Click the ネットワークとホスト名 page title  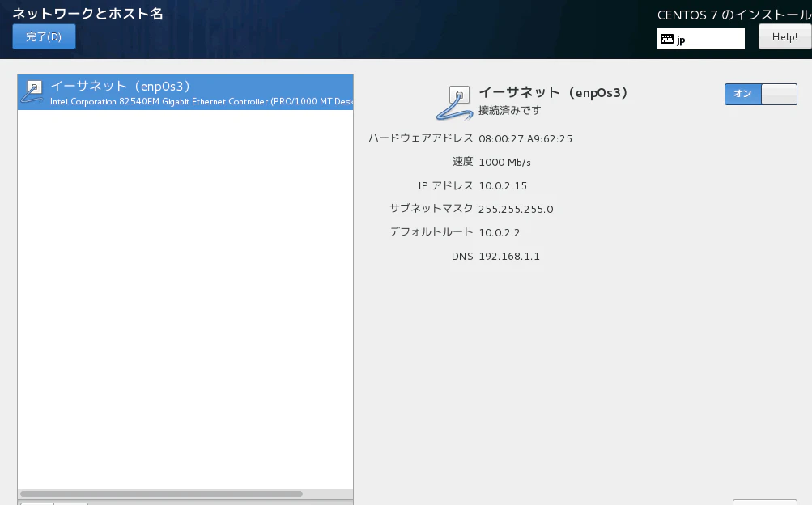87,14
